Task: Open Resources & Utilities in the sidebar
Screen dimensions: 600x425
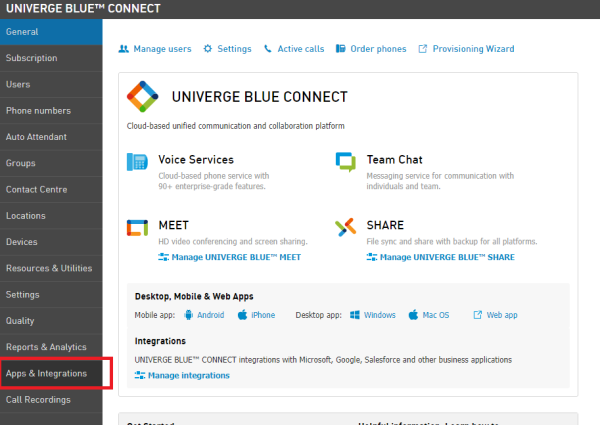Action: 51,269
